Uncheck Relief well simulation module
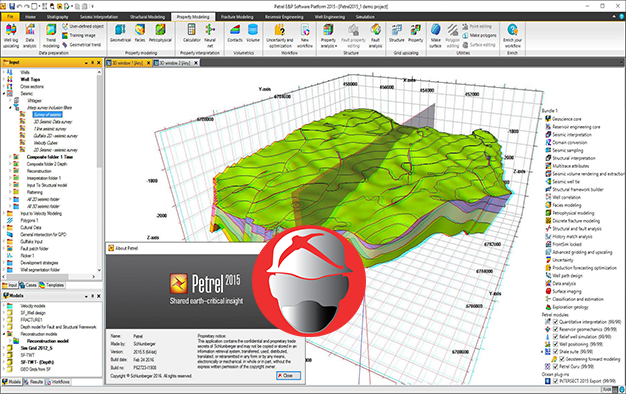Image resolution: width=626 pixels, height=394 pixels. coord(555,337)
